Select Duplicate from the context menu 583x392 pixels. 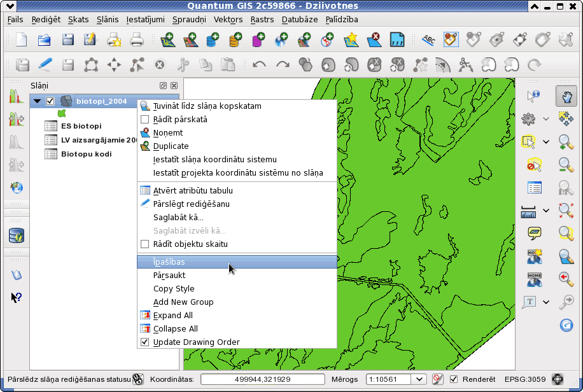pyautogui.click(x=237, y=146)
